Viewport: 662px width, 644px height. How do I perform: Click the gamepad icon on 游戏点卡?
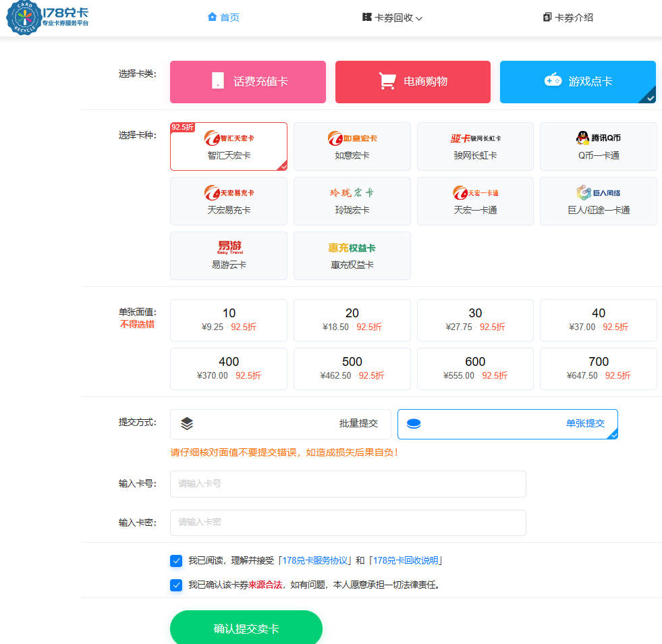click(x=553, y=80)
